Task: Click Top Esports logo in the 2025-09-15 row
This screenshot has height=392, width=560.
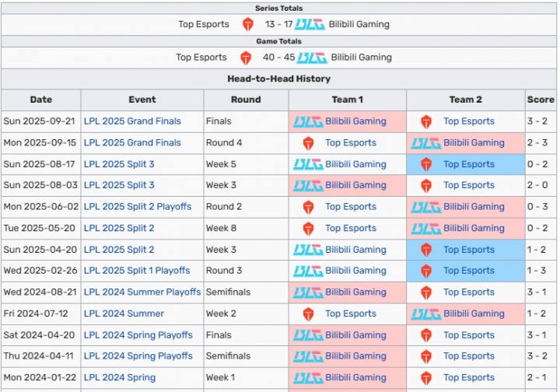Action: 309,143
